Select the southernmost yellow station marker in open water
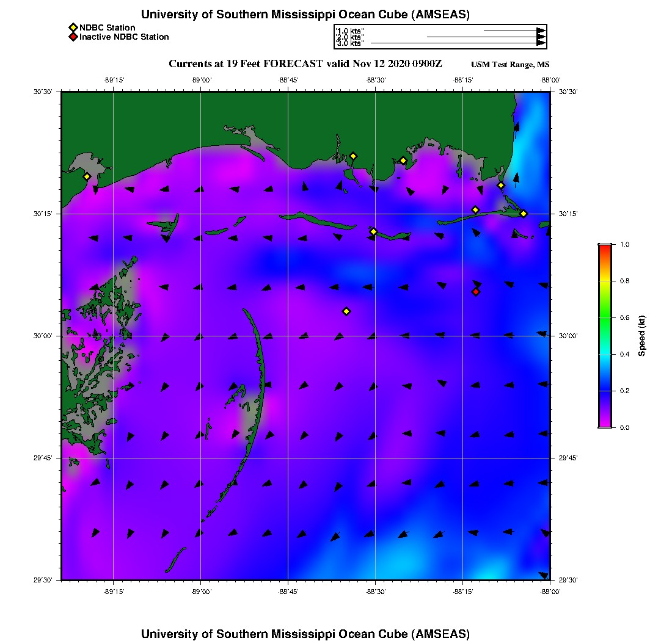The height and width of the screenshot is (641, 672). coord(346,311)
